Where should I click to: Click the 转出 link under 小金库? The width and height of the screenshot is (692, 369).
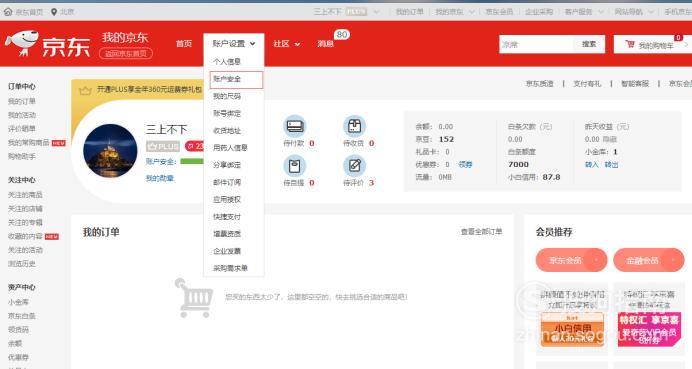point(611,165)
